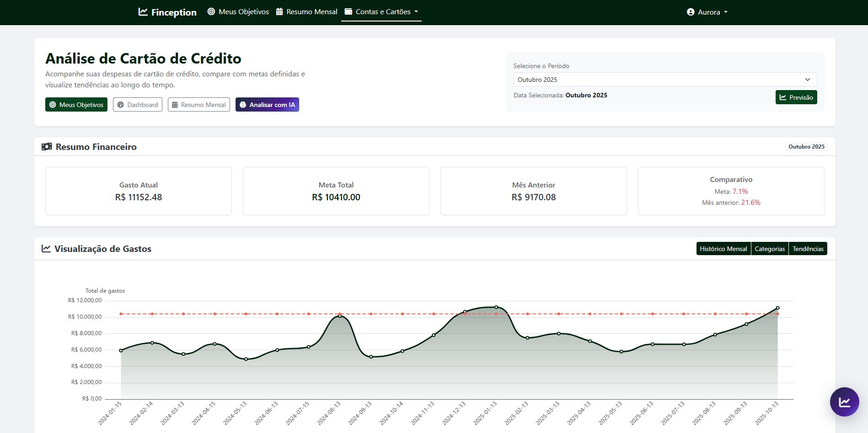Click the money icon beside Resumo Financeiro

pos(47,147)
